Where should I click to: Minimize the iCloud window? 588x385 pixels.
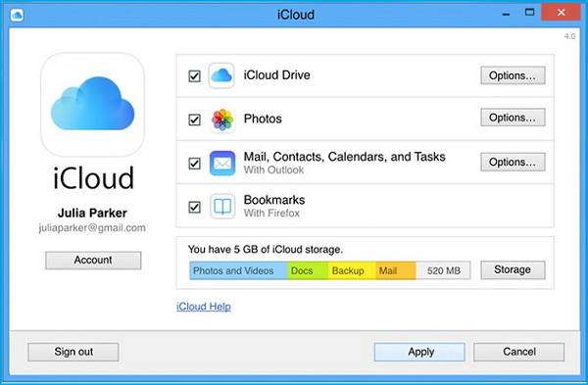click(506, 14)
